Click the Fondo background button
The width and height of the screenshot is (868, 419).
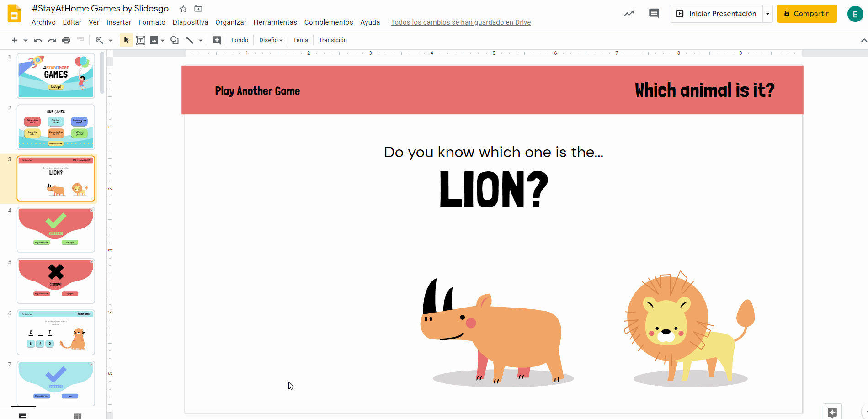click(x=240, y=40)
